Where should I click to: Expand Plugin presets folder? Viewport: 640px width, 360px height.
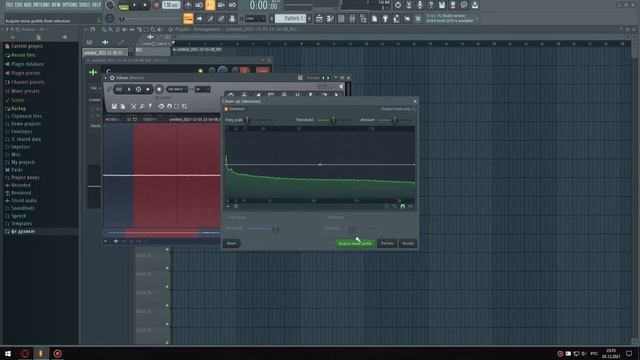pos(26,73)
